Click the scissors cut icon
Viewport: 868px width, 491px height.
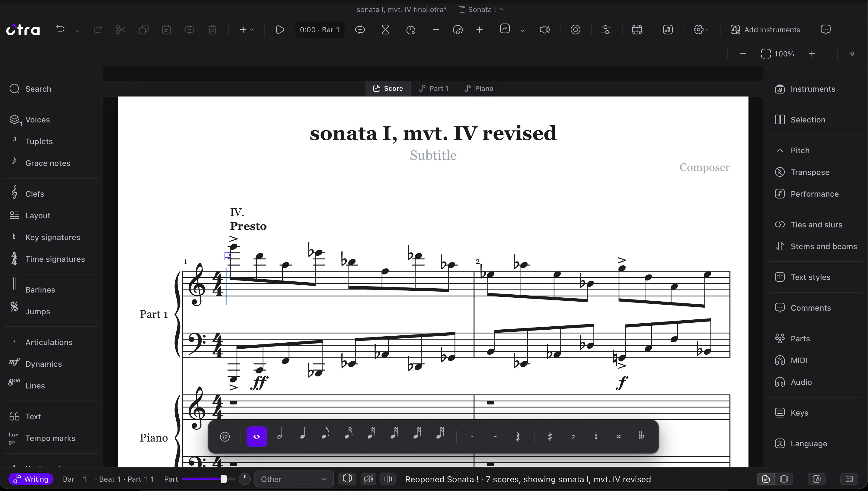(120, 30)
